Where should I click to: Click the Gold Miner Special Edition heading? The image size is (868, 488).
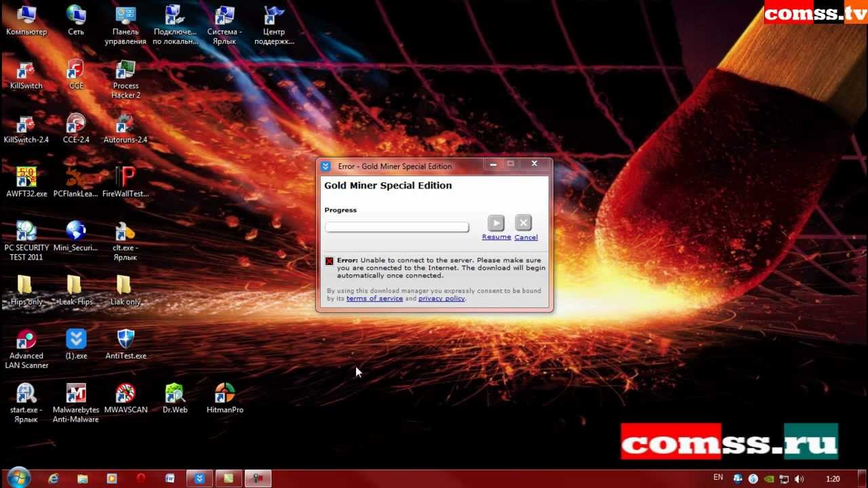(388, 186)
